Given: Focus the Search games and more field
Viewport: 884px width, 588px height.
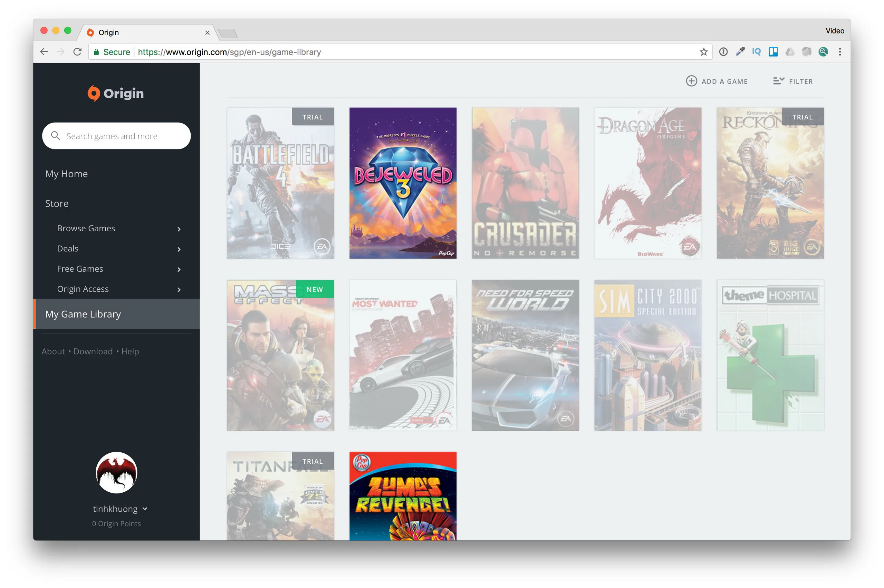Looking at the screenshot, I should 116,136.
